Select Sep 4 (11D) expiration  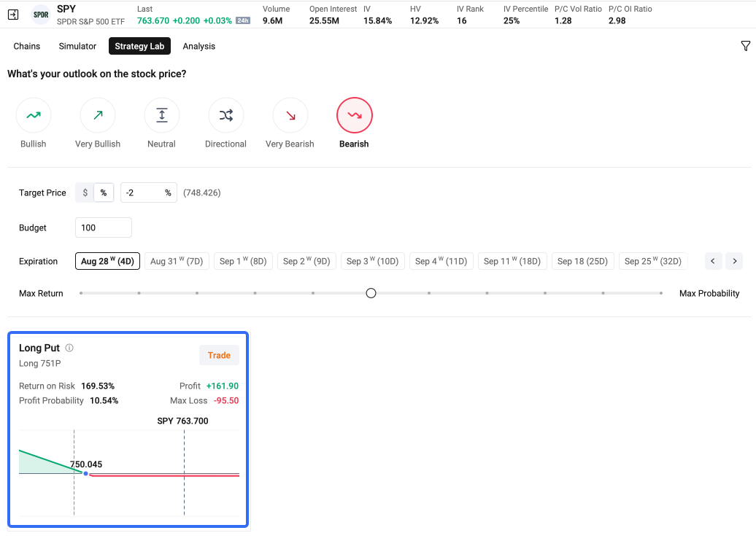pyautogui.click(x=441, y=261)
